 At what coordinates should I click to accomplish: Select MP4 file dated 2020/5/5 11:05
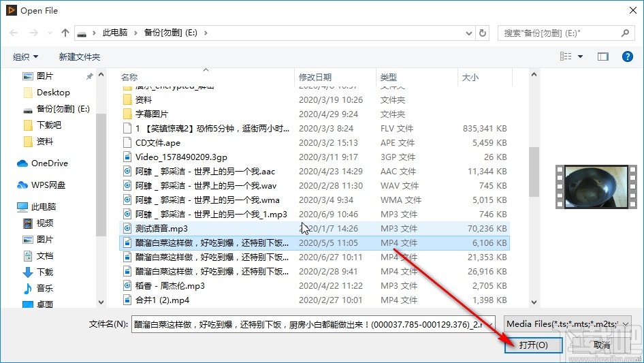[x=315, y=243]
